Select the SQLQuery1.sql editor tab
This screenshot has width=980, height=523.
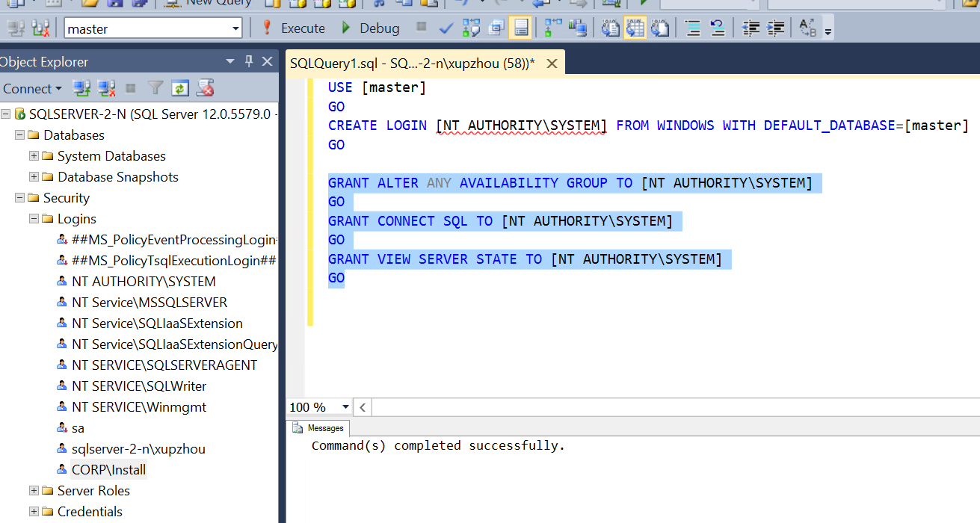pyautogui.click(x=412, y=64)
